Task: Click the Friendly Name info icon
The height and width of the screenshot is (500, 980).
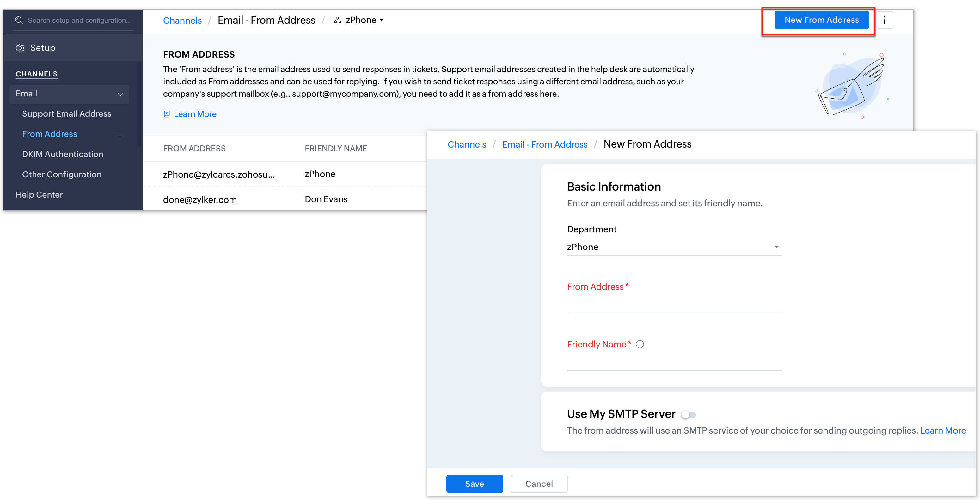Action: 640,345
